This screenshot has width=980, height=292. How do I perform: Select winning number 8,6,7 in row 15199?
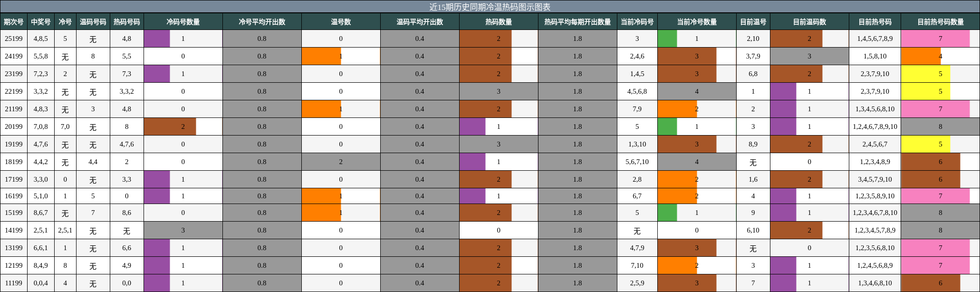(x=41, y=213)
